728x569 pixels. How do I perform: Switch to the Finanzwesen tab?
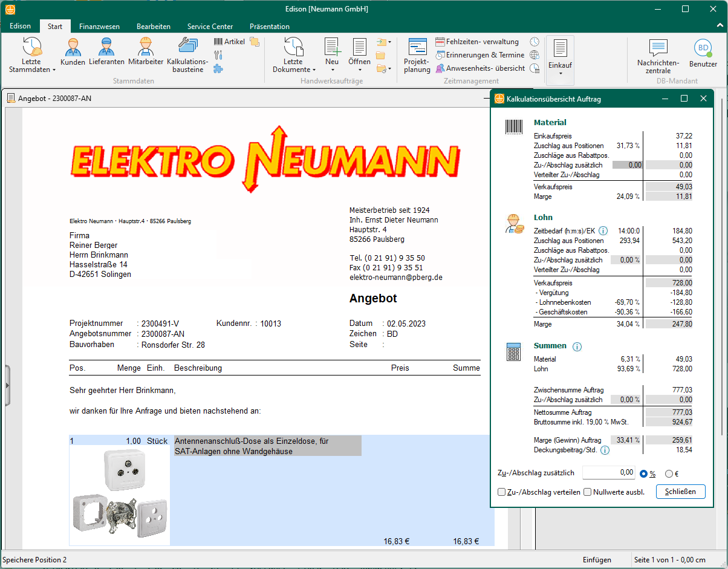(x=99, y=27)
